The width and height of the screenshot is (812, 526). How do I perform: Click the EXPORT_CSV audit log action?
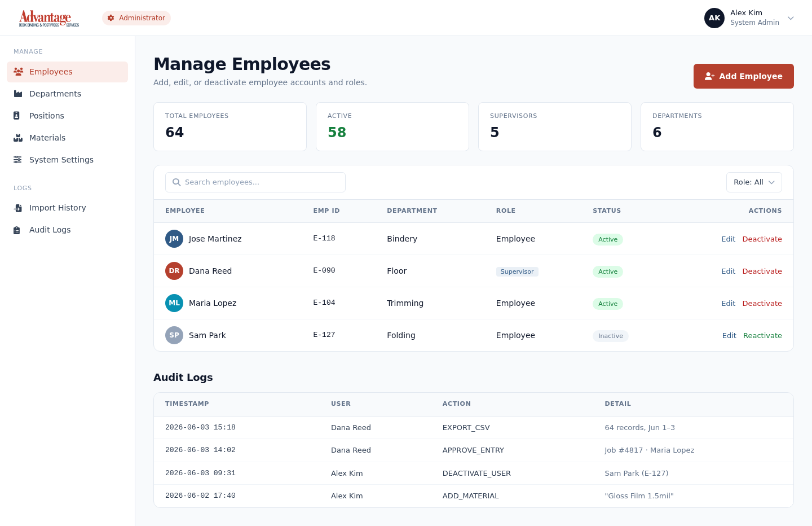coord(466,428)
